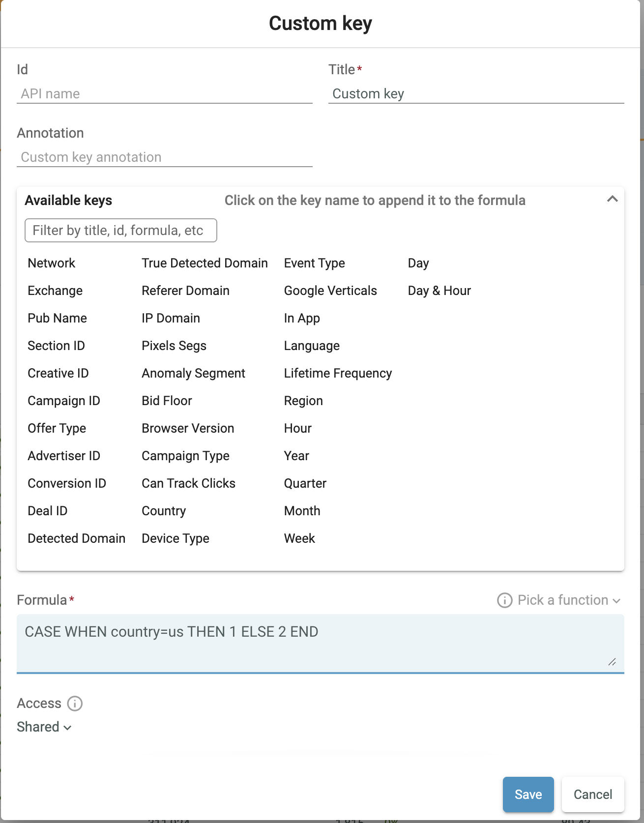Screen dimensions: 644x823
Task: Append the Network key to the formula
Action: click(x=52, y=264)
